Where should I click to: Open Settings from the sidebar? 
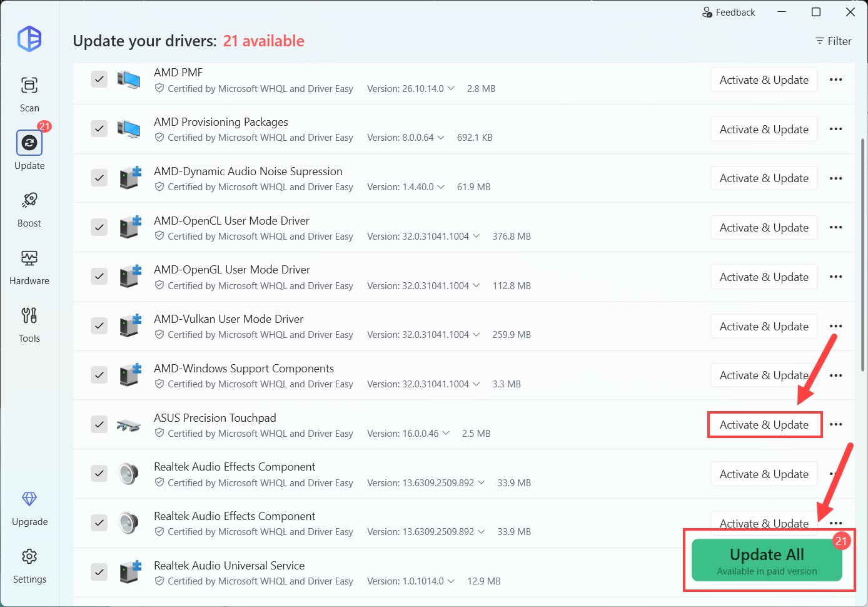(29, 566)
